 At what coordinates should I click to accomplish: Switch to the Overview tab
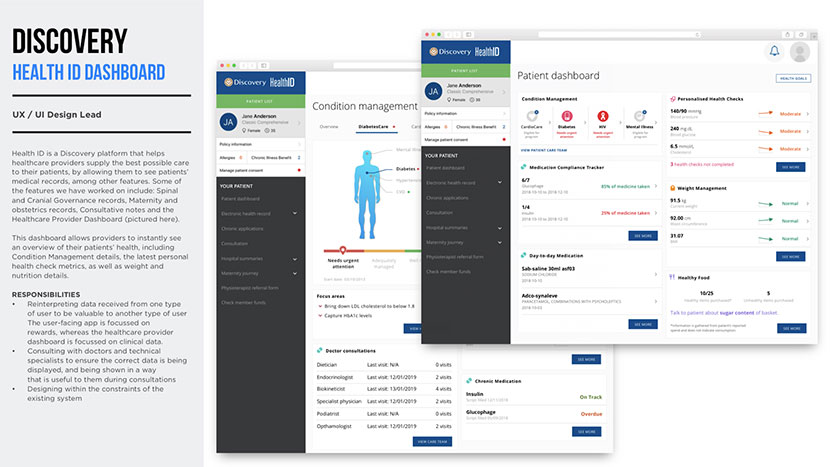(329, 127)
